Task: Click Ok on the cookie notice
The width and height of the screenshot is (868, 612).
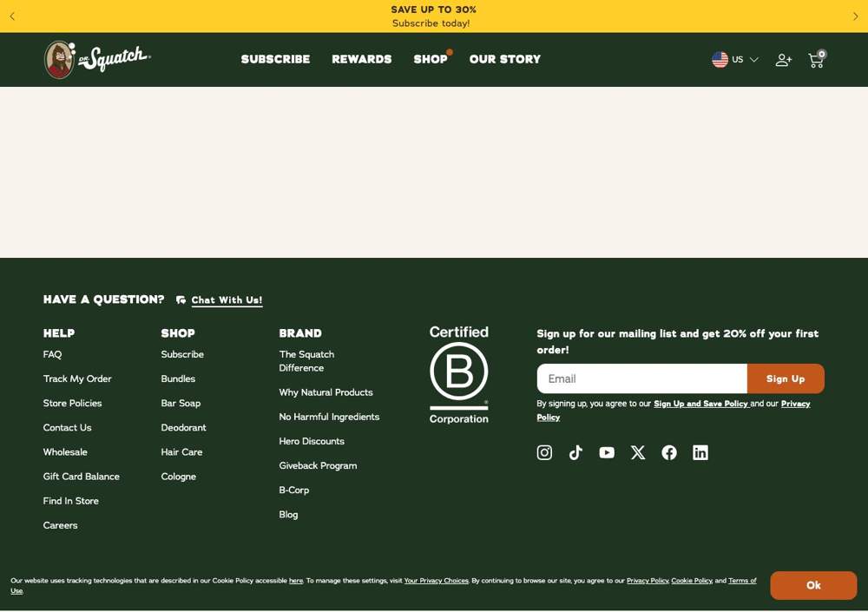Action: coord(813,585)
